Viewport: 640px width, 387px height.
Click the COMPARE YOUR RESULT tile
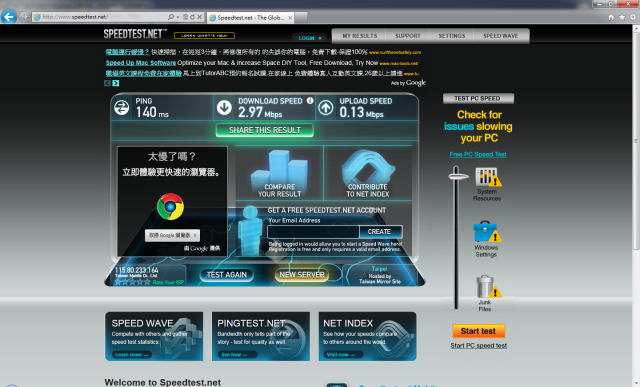click(280, 173)
